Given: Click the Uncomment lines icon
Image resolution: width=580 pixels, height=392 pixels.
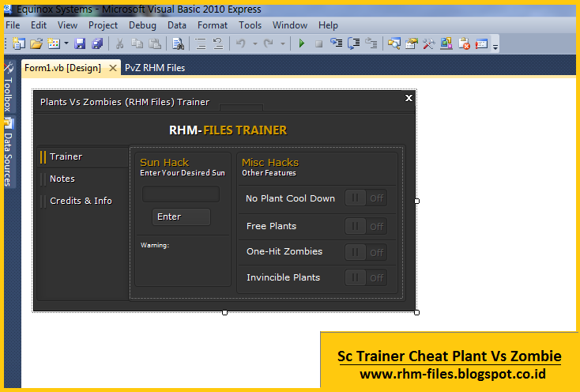Looking at the screenshot, I should [x=218, y=43].
